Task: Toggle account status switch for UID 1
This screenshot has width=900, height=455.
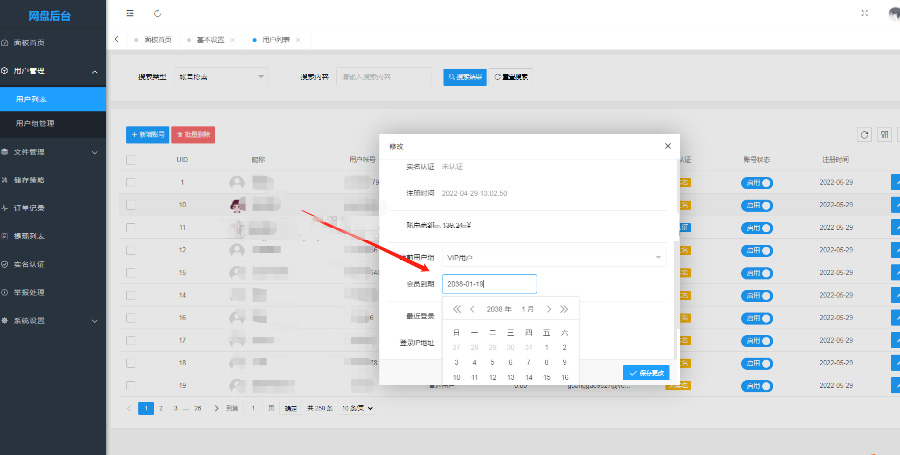Action: pyautogui.click(x=757, y=183)
